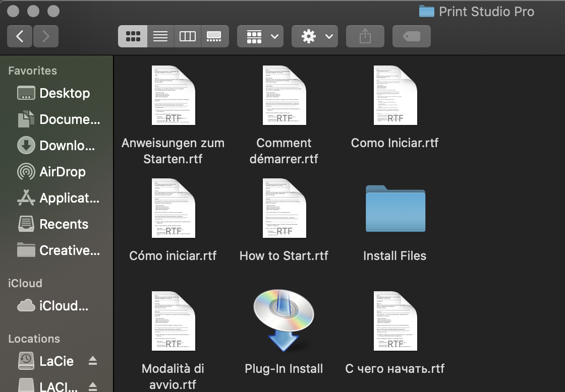Open the Share button in the toolbar
The image size is (565, 392).
coord(365,36)
